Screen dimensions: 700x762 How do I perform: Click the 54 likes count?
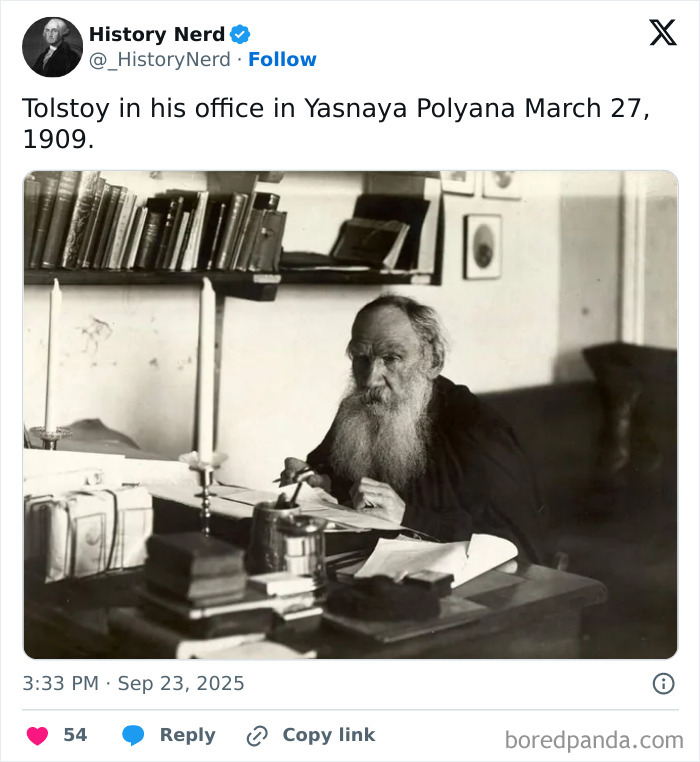[75, 735]
